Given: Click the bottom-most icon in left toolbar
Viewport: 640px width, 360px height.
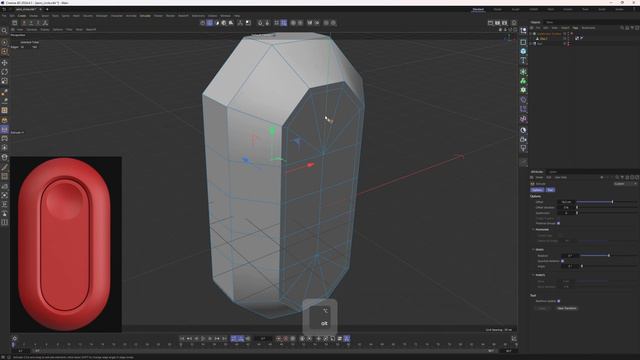Looking at the screenshot, I should (x=4, y=222).
